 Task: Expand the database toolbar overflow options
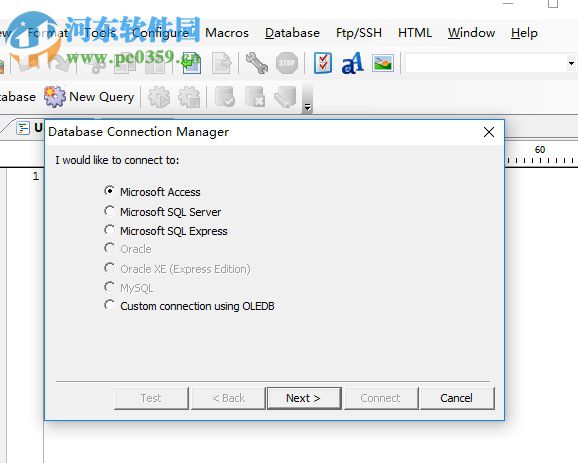click(307, 107)
